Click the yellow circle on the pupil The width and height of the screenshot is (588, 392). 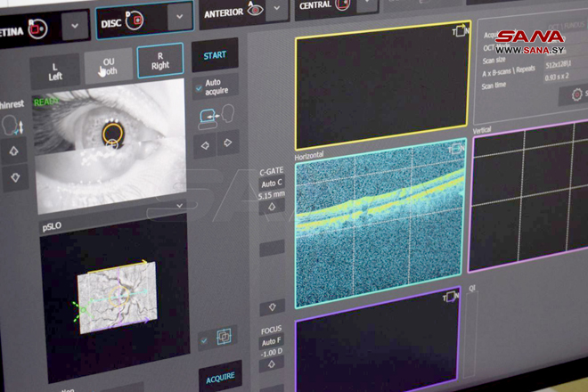[112, 134]
